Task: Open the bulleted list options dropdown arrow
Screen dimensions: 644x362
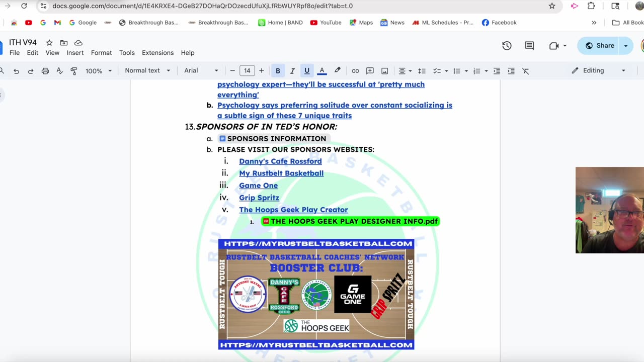Action: pyautogui.click(x=466, y=71)
